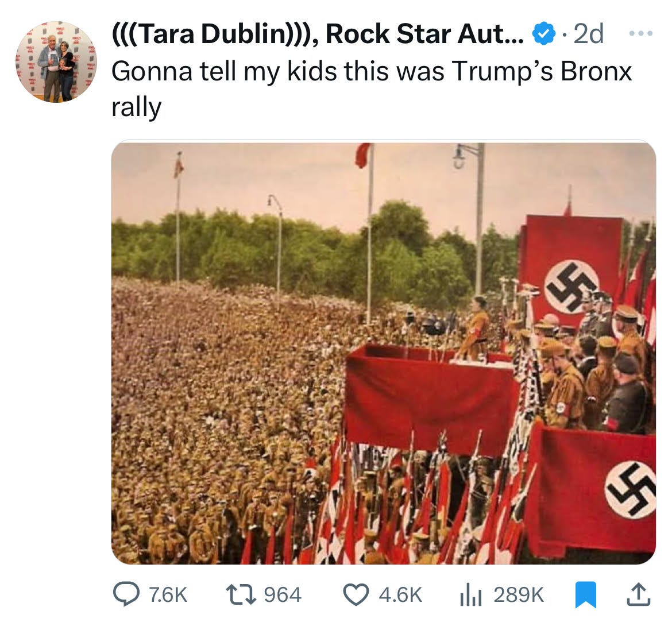Open view analytics bar chart icon
Image resolution: width=672 pixels, height=630 pixels.
471,595
